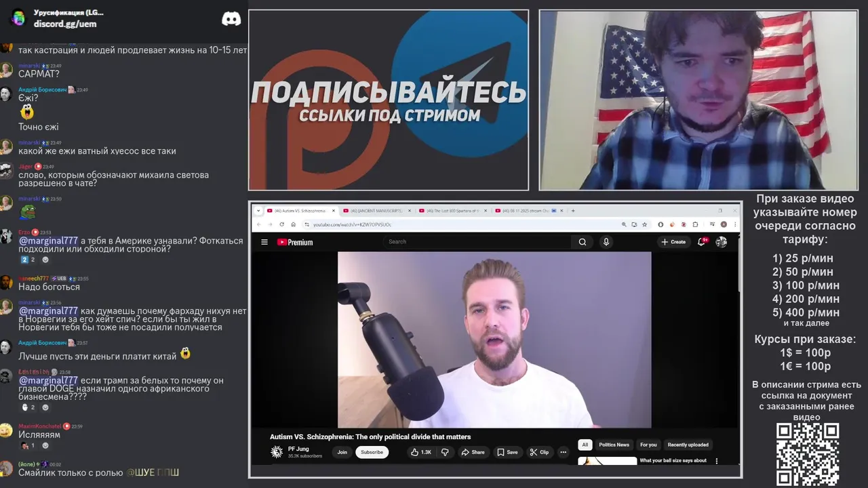
Task: Close the ANCIENT MANUSCRIPTS tab
Action: [408, 211]
